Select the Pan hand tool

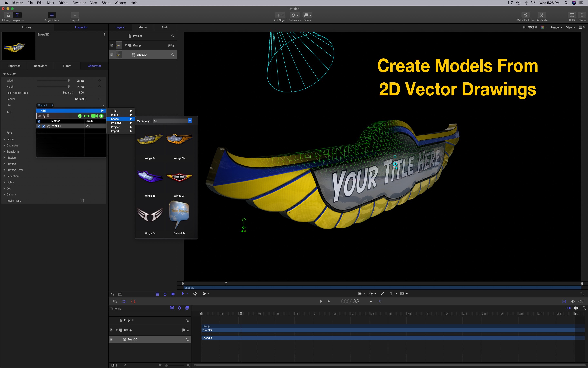coord(204,294)
